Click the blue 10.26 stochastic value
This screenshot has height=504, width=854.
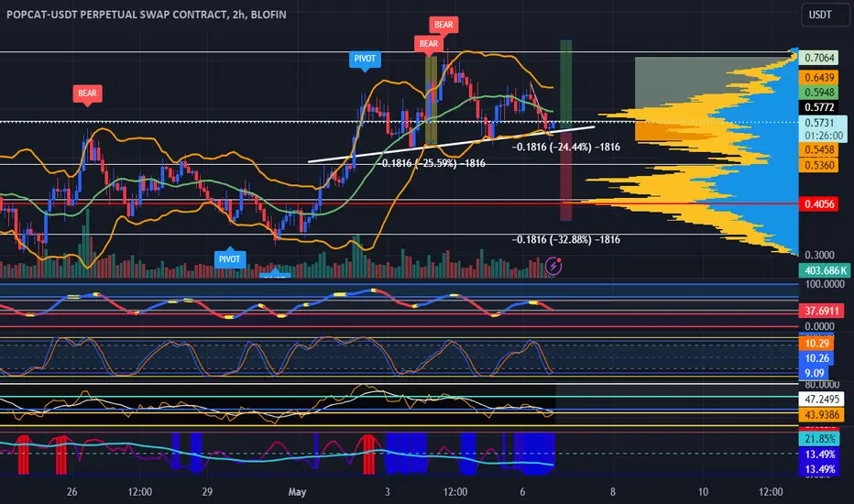pyautogui.click(x=817, y=358)
